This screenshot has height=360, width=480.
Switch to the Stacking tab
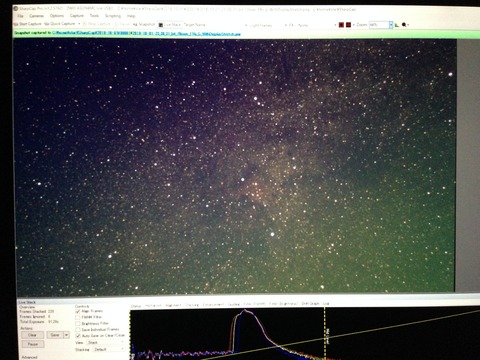(x=192, y=305)
